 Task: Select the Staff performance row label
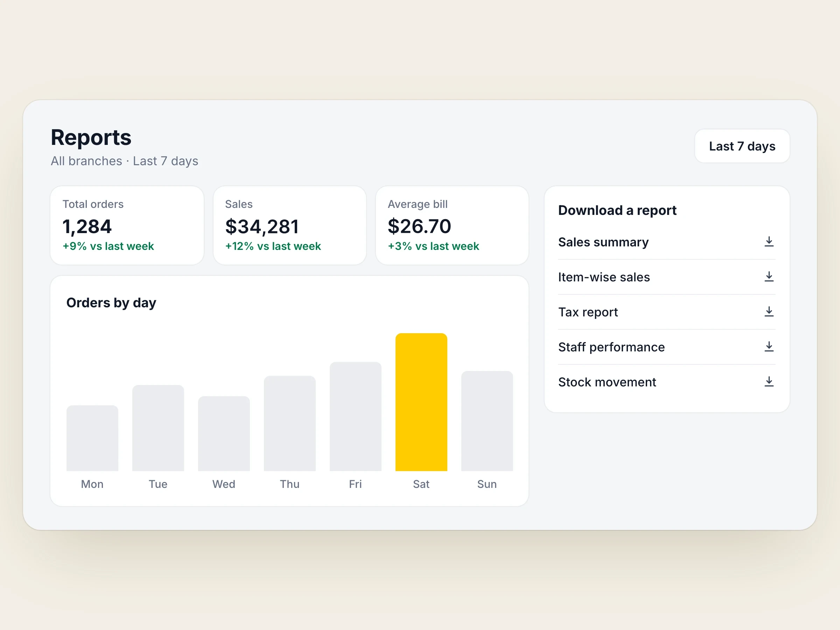coord(611,347)
